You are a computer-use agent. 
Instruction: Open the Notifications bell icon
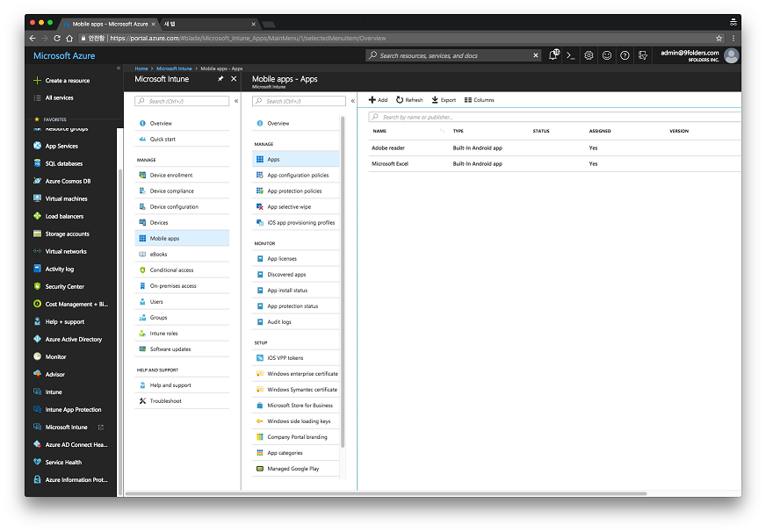[x=553, y=54]
